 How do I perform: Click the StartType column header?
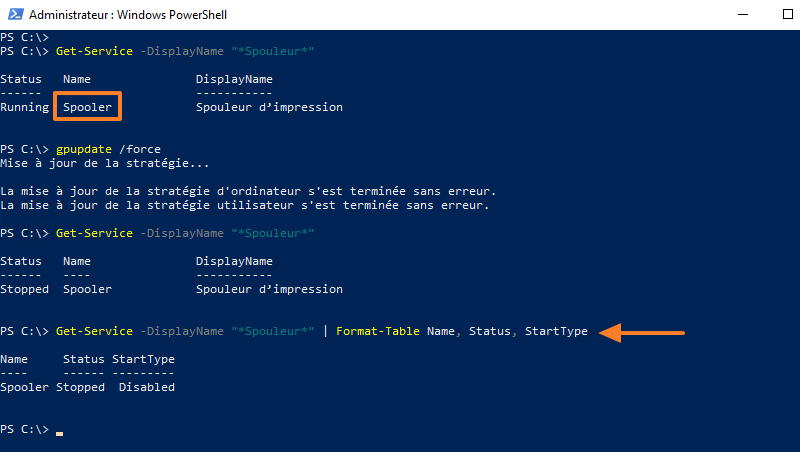point(143,359)
